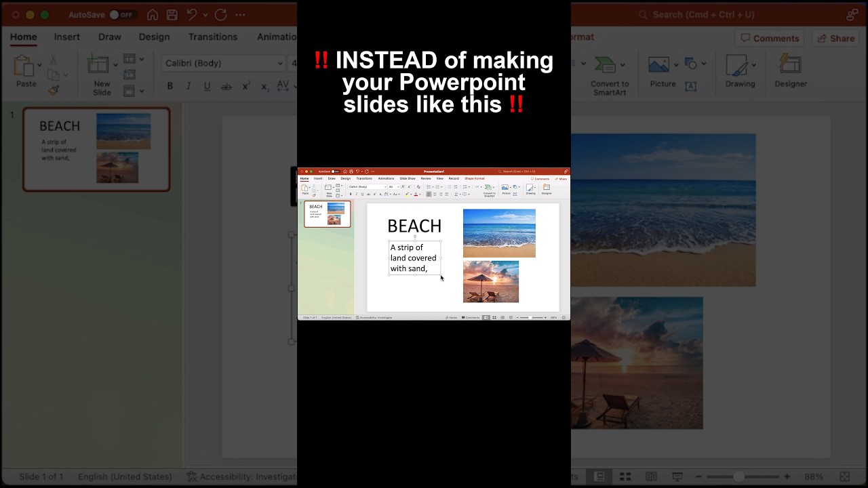This screenshot has height=488, width=868.
Task: Click the Redo icon in the large background window
Action: pyautogui.click(x=220, y=15)
